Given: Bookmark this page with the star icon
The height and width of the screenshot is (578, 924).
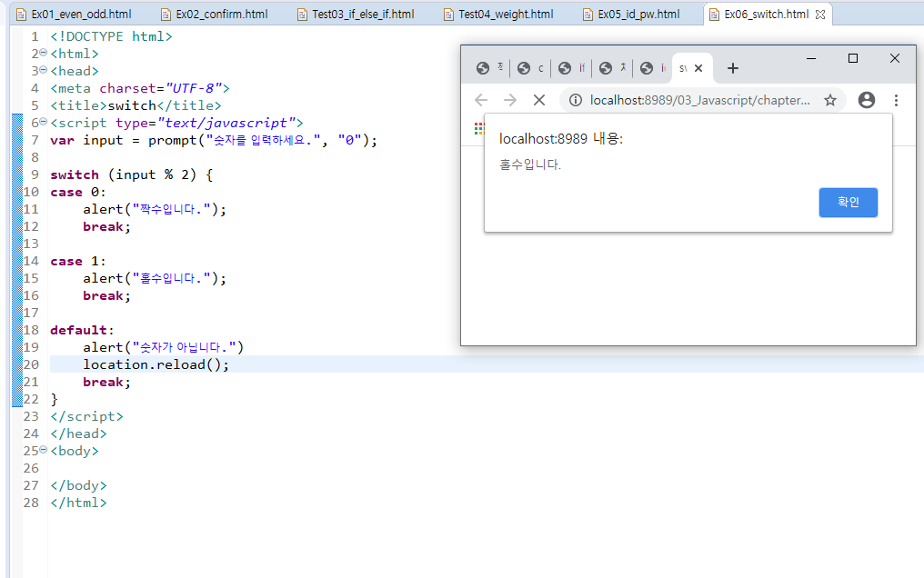Looking at the screenshot, I should [x=830, y=100].
